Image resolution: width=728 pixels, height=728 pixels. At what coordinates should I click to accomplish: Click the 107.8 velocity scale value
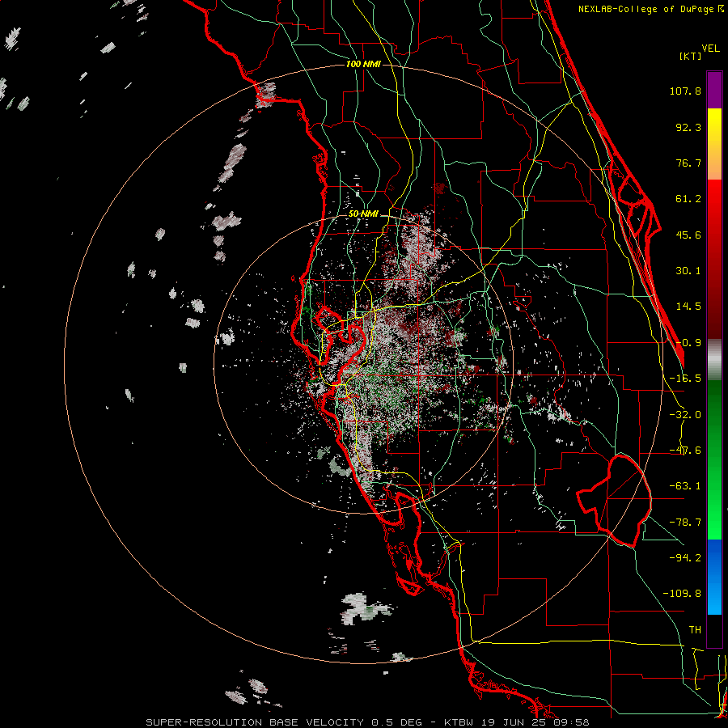tap(685, 91)
